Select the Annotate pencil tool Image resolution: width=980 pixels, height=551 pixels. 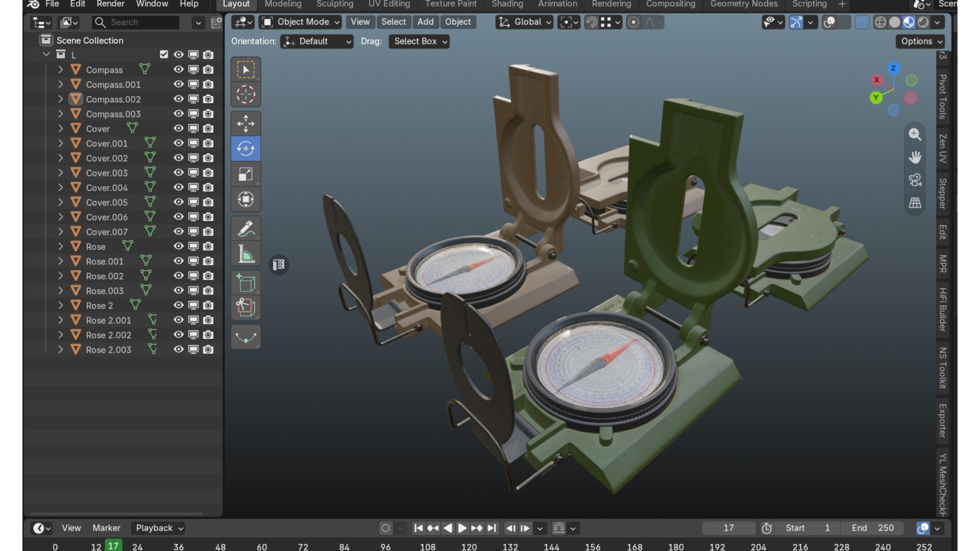pos(246,229)
